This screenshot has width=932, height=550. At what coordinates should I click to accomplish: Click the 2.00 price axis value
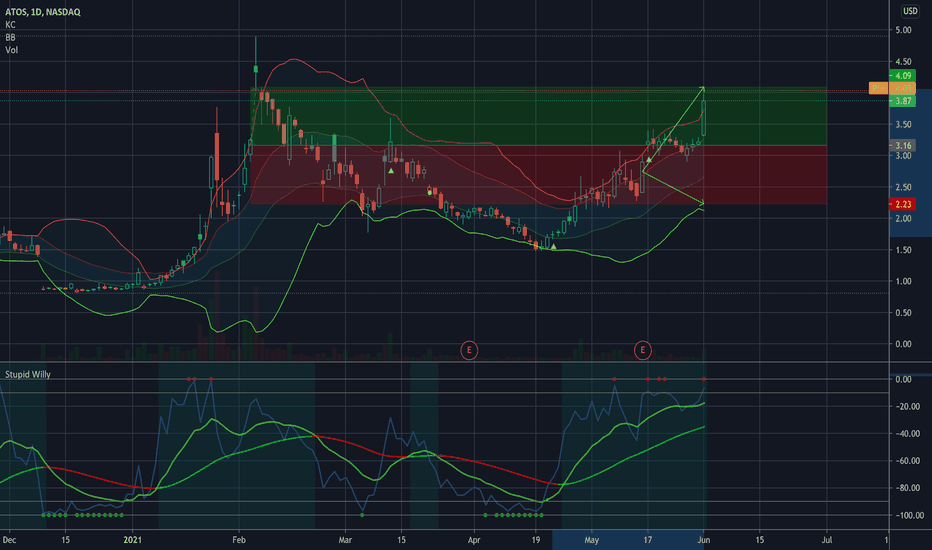click(x=903, y=219)
